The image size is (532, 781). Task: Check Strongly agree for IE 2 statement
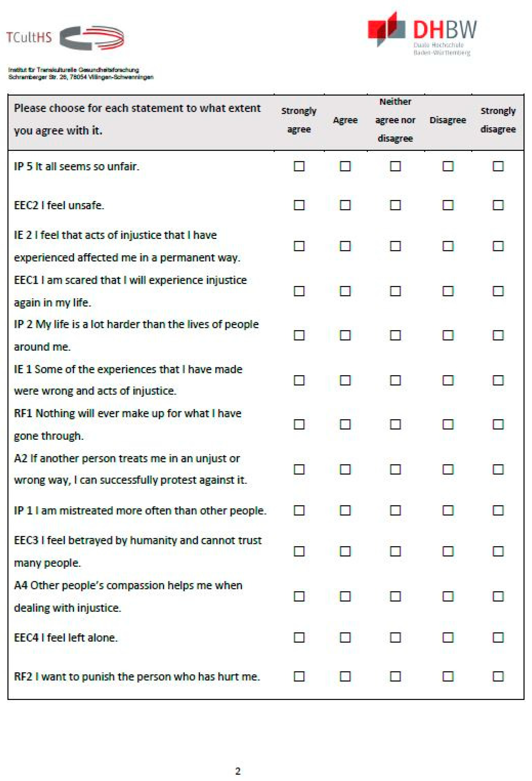point(299,246)
